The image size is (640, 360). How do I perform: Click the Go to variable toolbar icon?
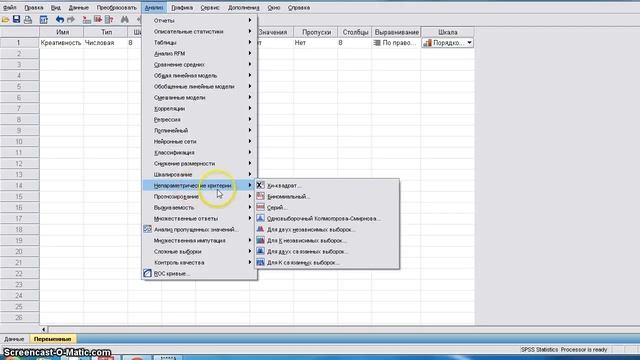(98, 20)
